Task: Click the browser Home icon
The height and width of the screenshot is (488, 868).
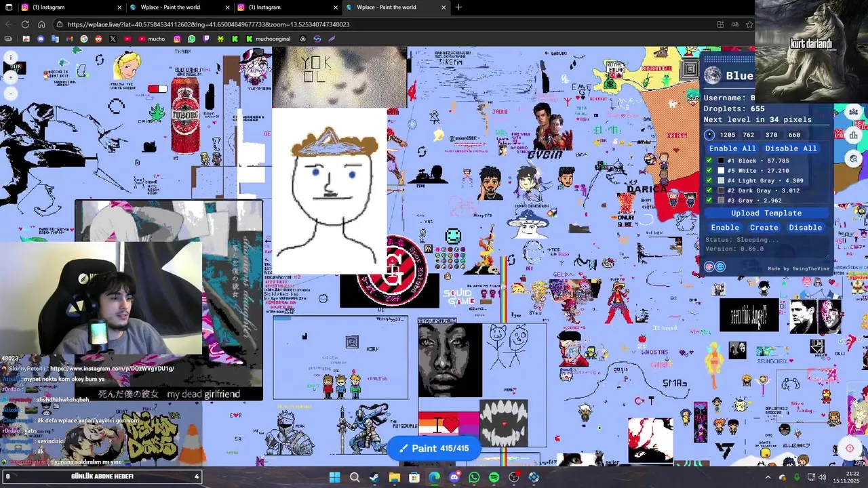Action: [x=41, y=24]
